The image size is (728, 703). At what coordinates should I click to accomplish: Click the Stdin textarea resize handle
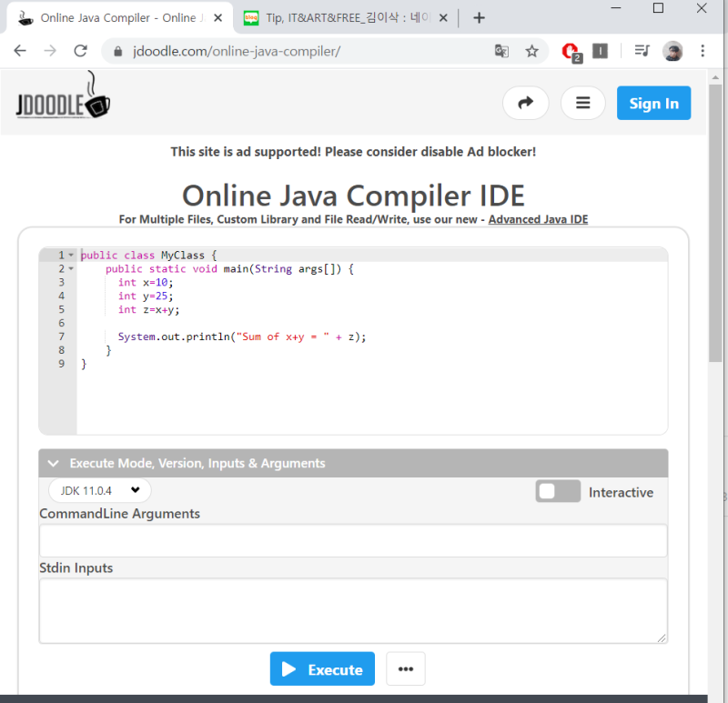click(x=662, y=638)
